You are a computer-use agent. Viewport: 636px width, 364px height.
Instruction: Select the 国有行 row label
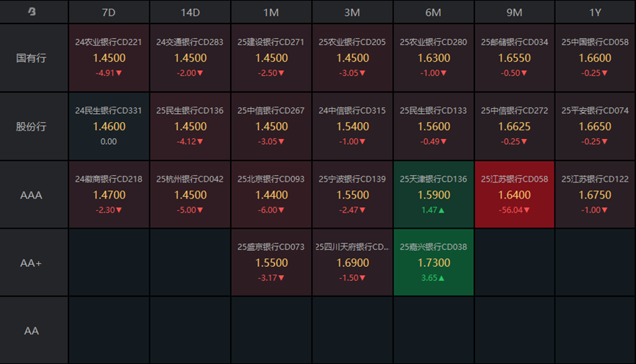click(x=32, y=57)
